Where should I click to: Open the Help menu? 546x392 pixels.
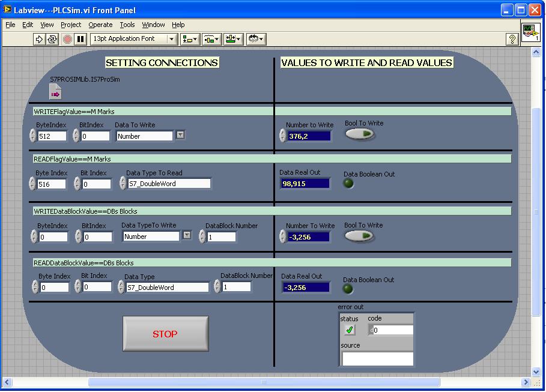pyautogui.click(x=178, y=25)
